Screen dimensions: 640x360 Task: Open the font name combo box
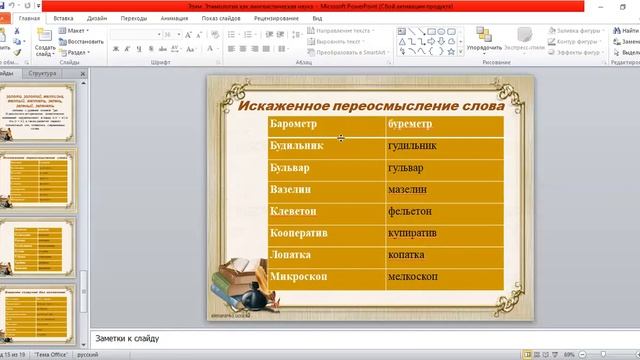[x=136, y=35]
